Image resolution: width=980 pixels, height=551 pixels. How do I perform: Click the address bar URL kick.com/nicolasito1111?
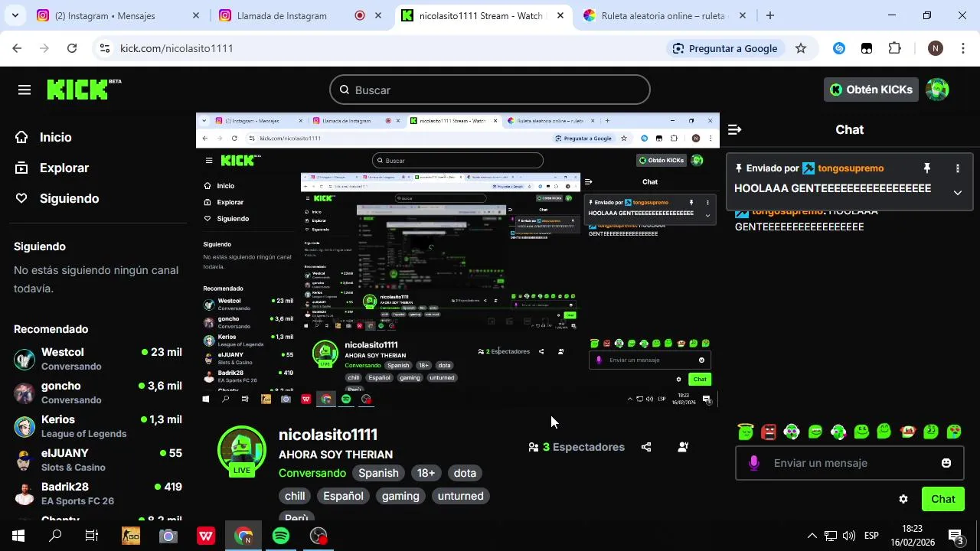176,48
